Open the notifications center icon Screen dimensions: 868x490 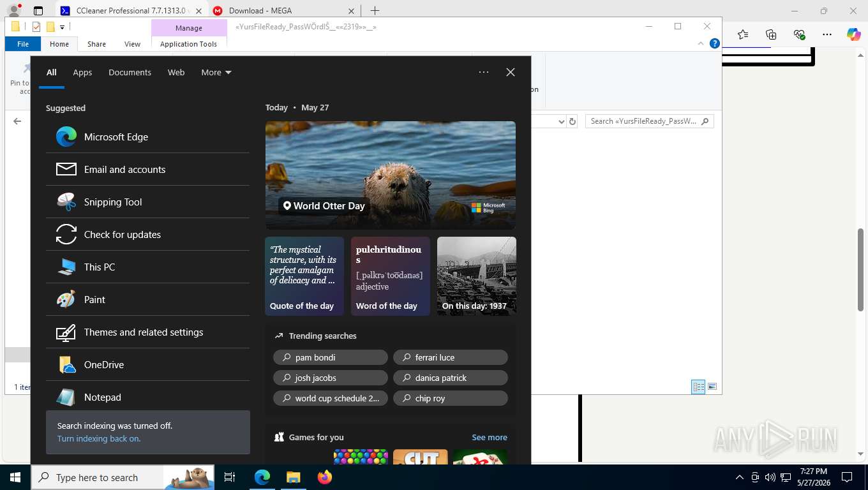click(847, 477)
